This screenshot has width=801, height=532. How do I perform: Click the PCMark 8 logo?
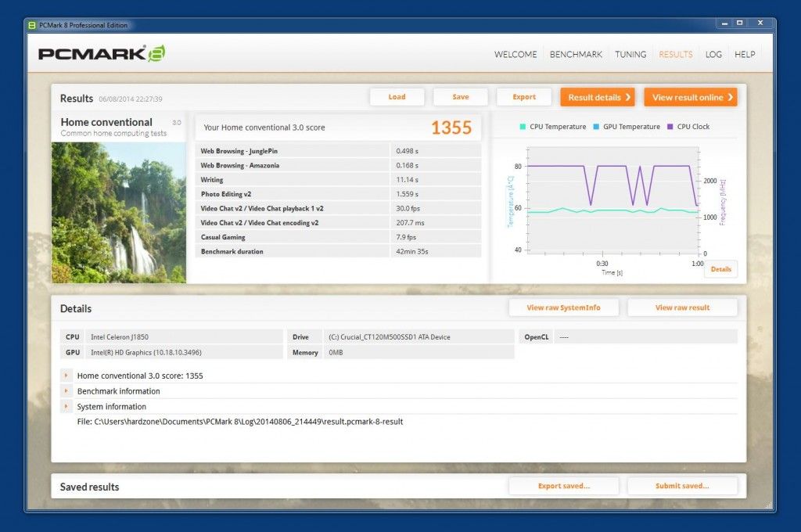click(102, 53)
